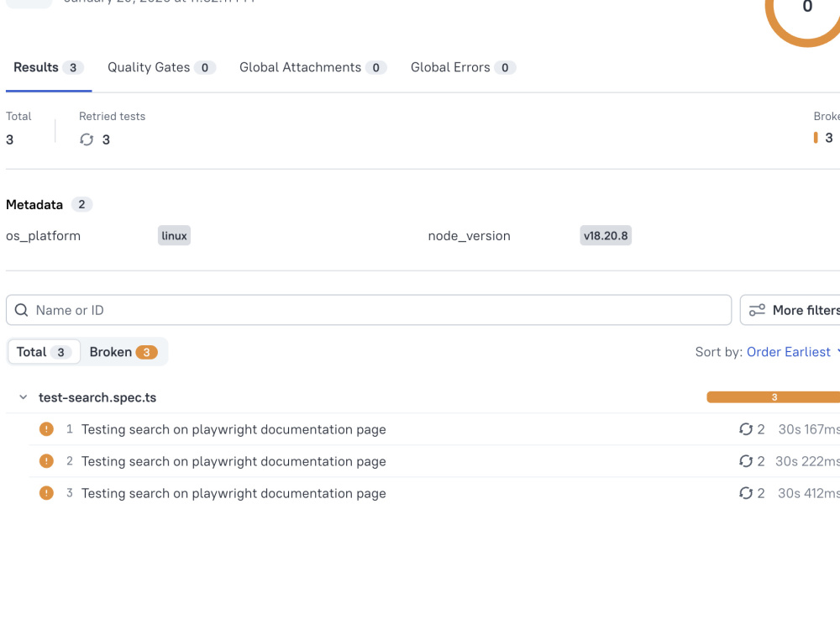Click the 30s 167ms duration
Image resolution: width=840 pixels, height=630 pixels.
[x=809, y=429]
